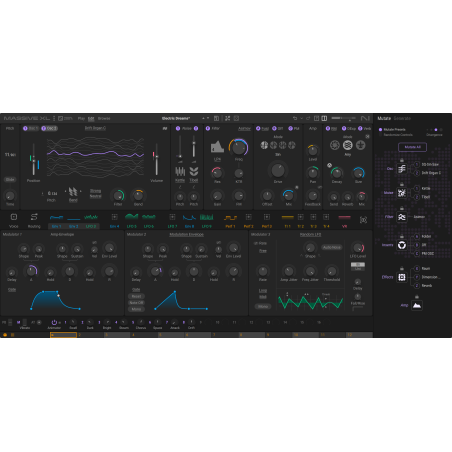Select the LPN filter shape icon
452x452 pixels.
pyautogui.click(x=217, y=147)
